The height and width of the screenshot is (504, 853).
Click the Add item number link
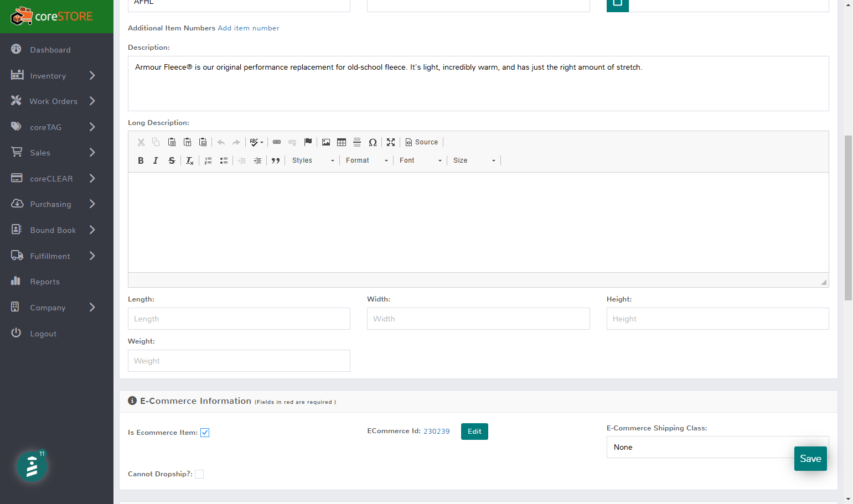249,28
